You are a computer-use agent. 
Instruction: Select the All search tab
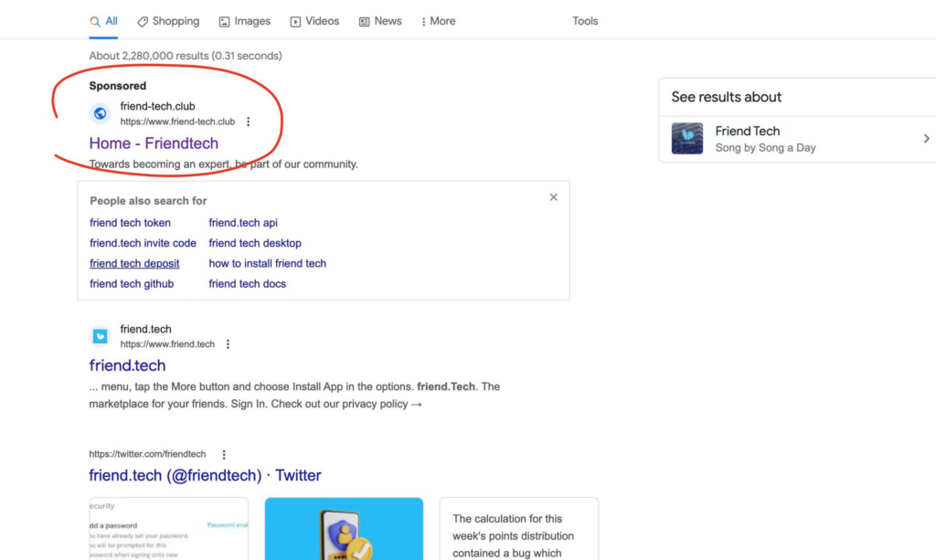103,22
